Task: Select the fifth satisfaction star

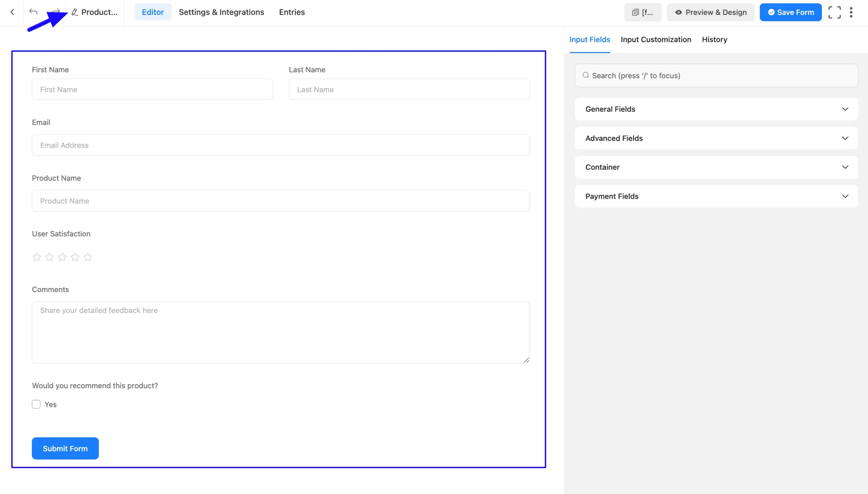Action: (87, 257)
